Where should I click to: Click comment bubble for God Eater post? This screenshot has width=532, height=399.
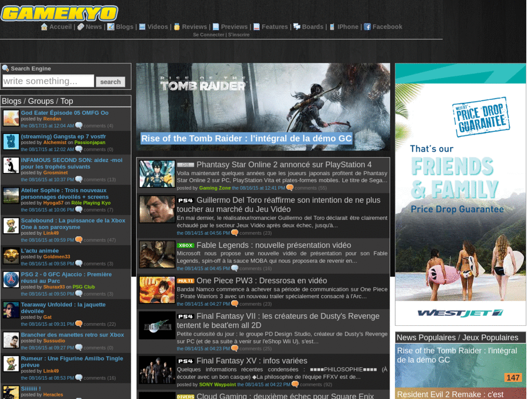coord(79,126)
